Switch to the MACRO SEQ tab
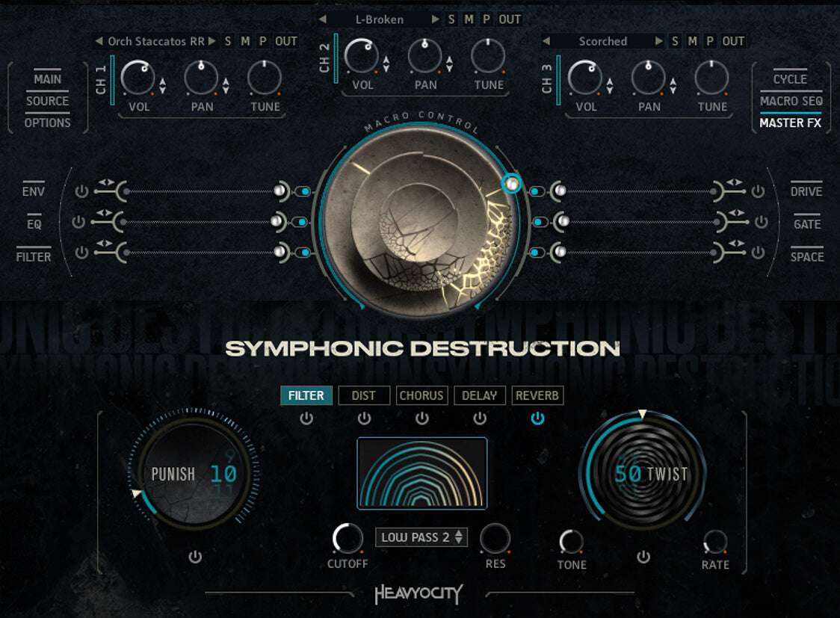 [791, 101]
